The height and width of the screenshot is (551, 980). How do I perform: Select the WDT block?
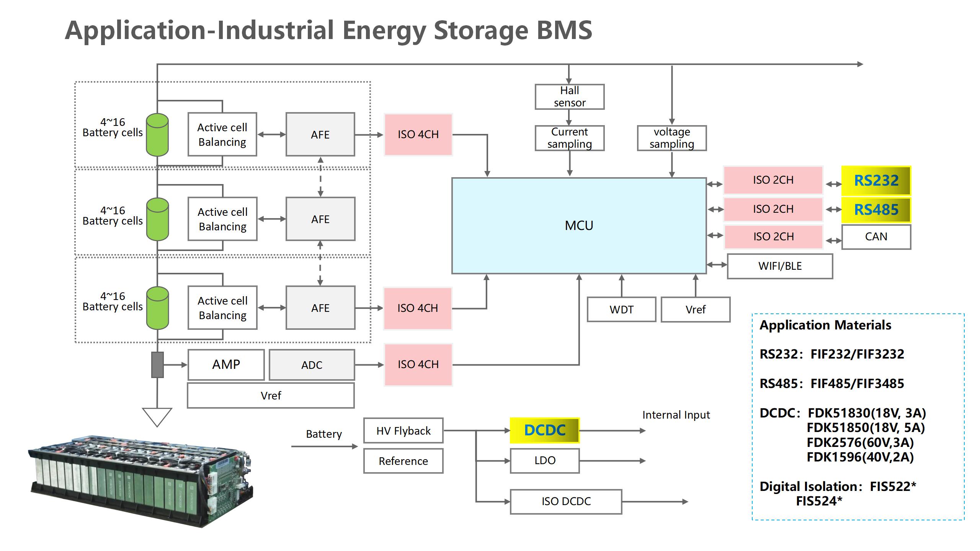621,310
